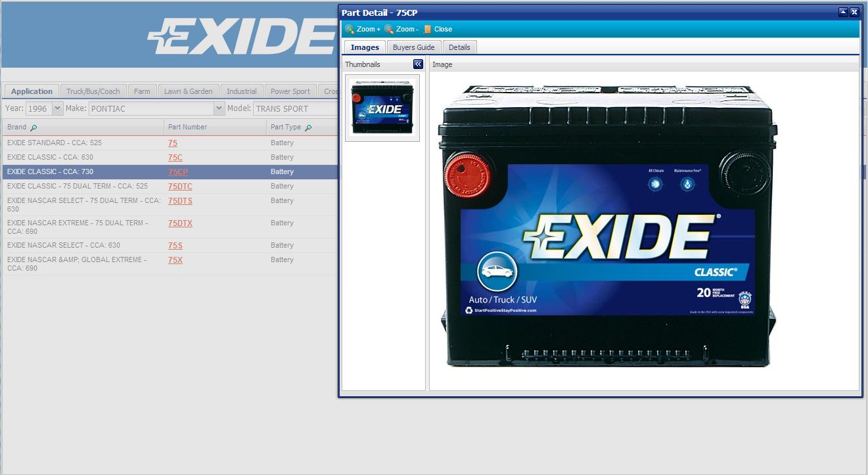
Task: Click the Part Number column header
Action: (187, 127)
